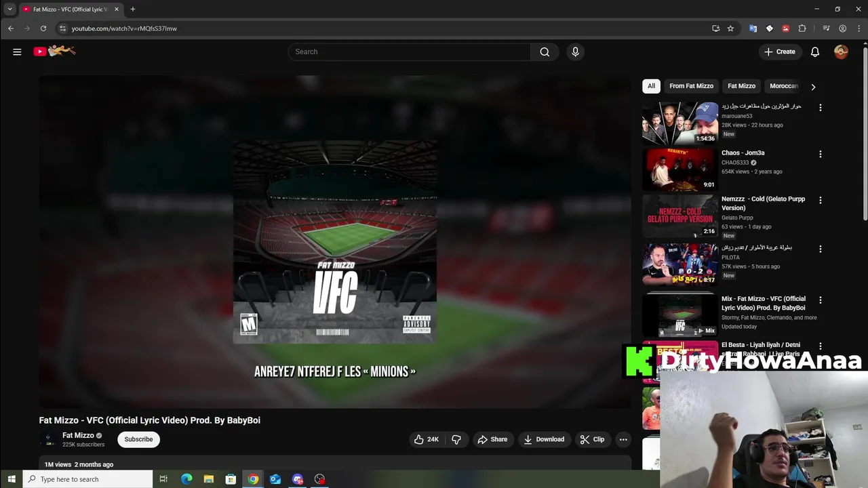The height and width of the screenshot is (488, 868).
Task: View site information in the address bar
Action: 62,28
